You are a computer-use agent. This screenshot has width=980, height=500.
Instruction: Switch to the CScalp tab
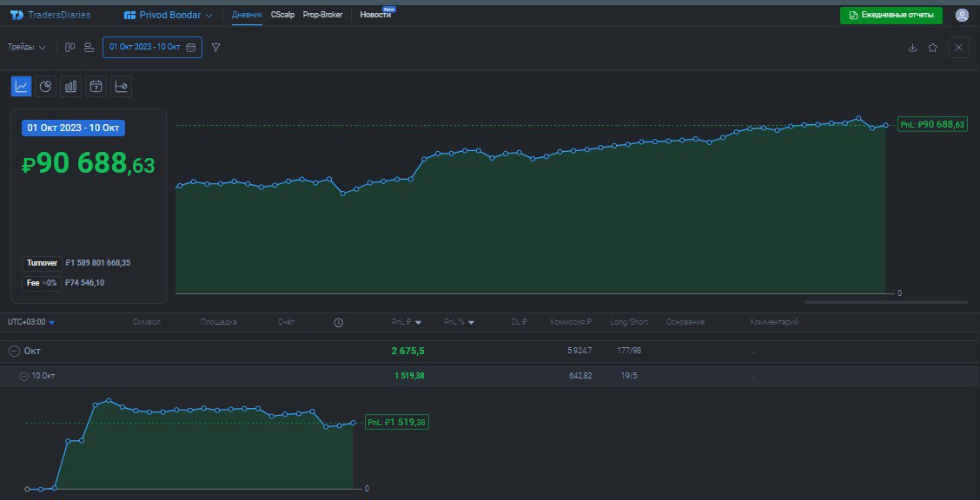click(x=282, y=15)
